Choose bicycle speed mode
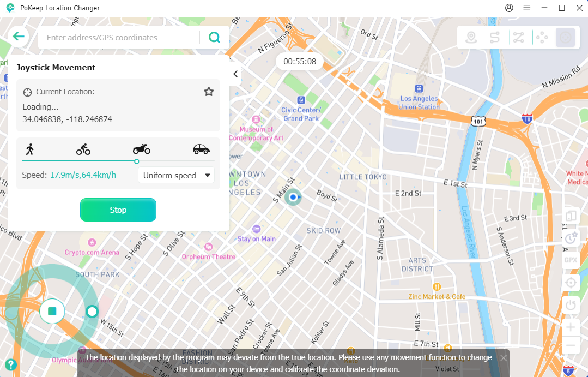The height and width of the screenshot is (377, 588). point(83,149)
